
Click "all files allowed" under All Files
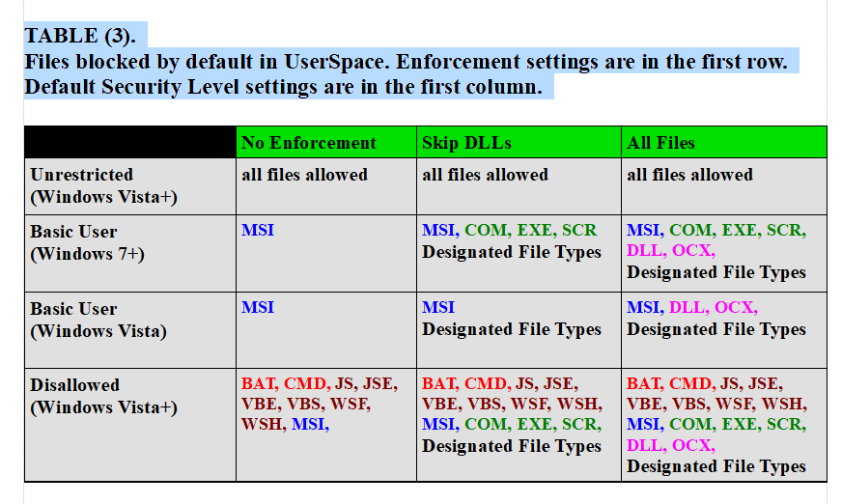[689, 175]
